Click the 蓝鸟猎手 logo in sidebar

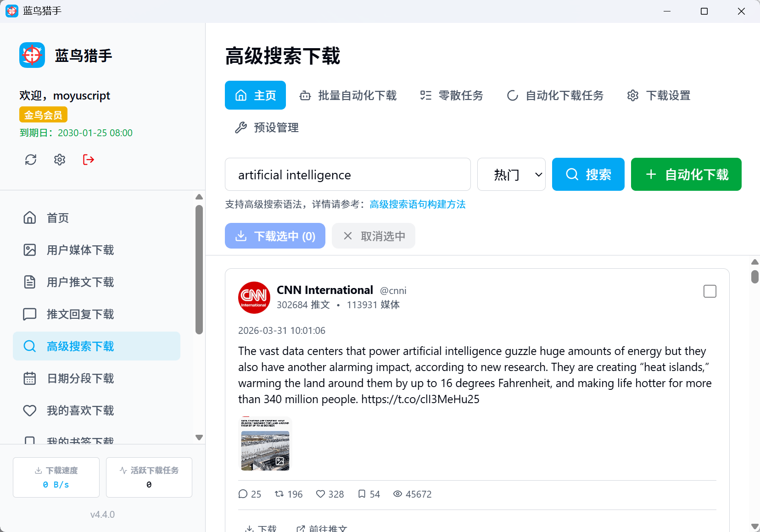point(32,55)
